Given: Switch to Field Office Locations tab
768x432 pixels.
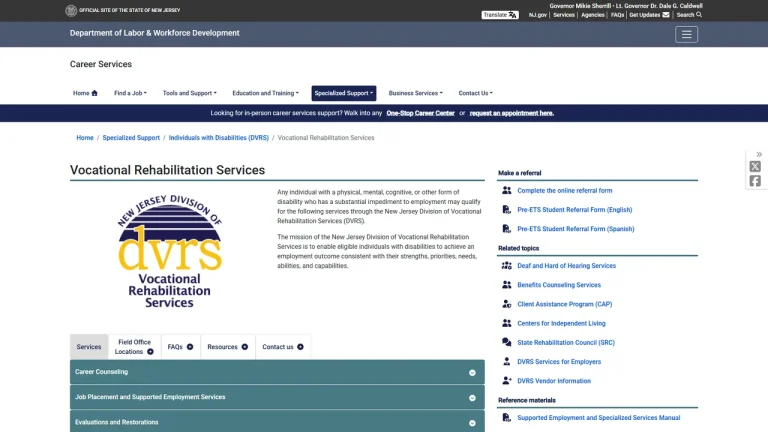Looking at the screenshot, I should pos(134,347).
